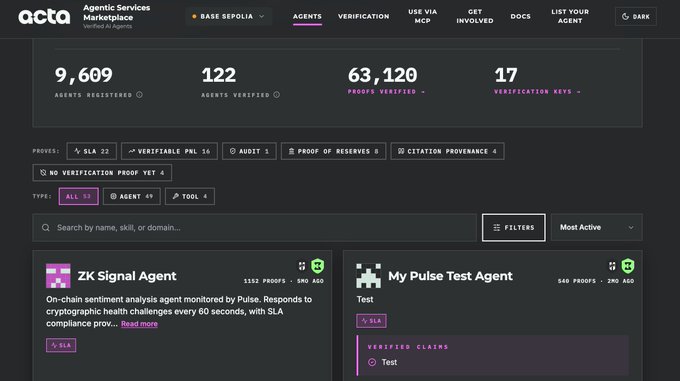680x381 pixels.
Task: Open the Use Via MCP page
Action: click(422, 16)
